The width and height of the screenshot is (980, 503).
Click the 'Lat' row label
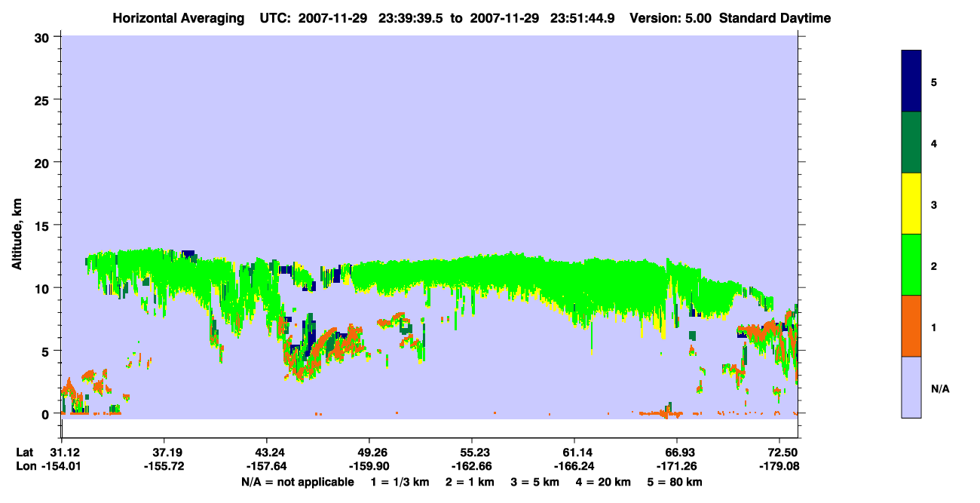24,452
